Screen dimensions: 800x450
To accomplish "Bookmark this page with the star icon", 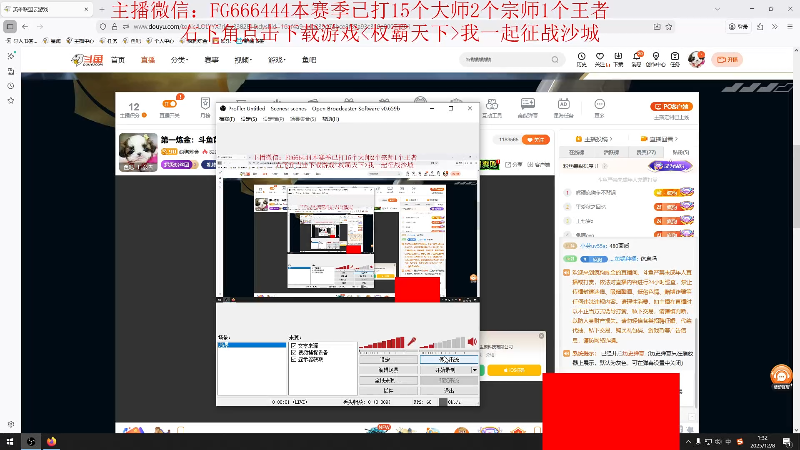I will click(x=669, y=27).
